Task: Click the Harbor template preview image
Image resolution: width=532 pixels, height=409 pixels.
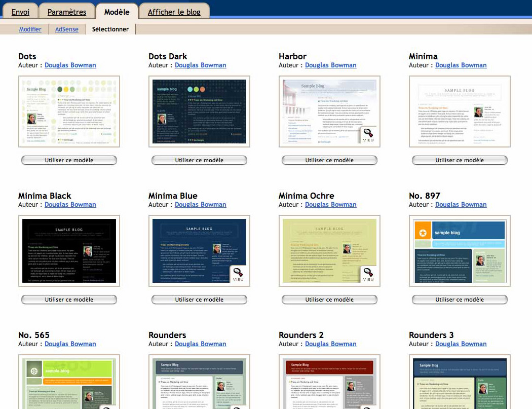Action: pyautogui.click(x=329, y=111)
